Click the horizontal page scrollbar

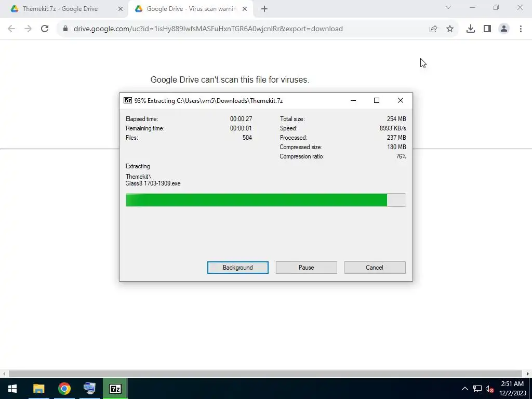coord(265,374)
